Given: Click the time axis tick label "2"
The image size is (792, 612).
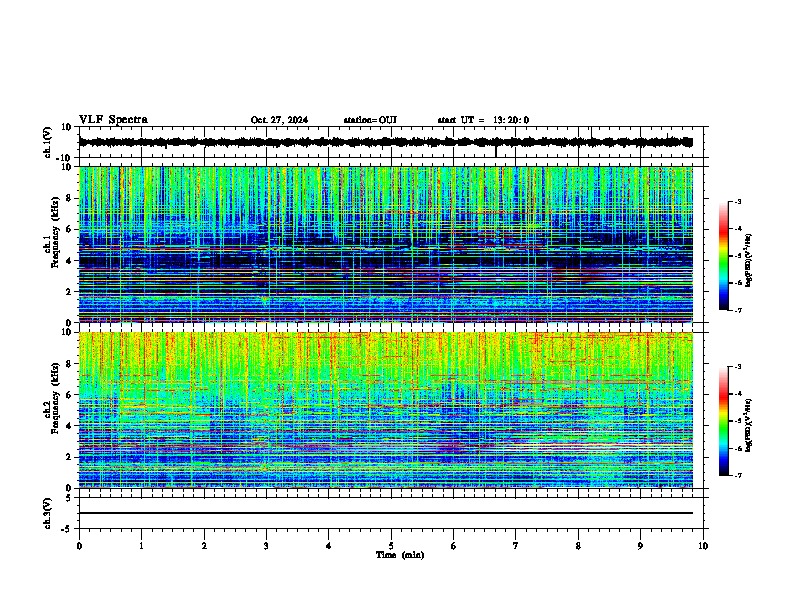Looking at the screenshot, I should tap(204, 546).
